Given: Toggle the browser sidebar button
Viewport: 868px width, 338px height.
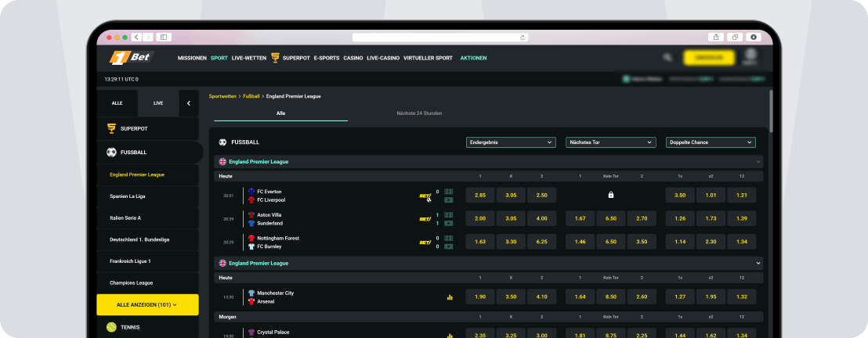Looking at the screenshot, I should point(164,37).
